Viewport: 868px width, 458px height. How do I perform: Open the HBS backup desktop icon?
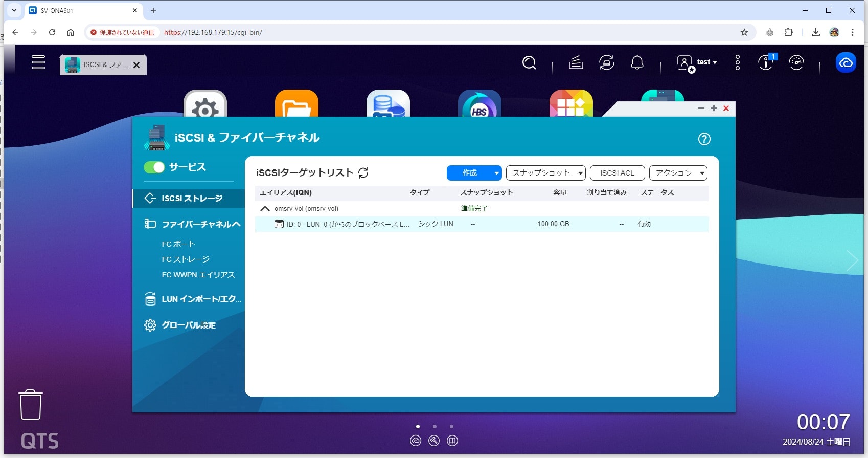tap(479, 103)
